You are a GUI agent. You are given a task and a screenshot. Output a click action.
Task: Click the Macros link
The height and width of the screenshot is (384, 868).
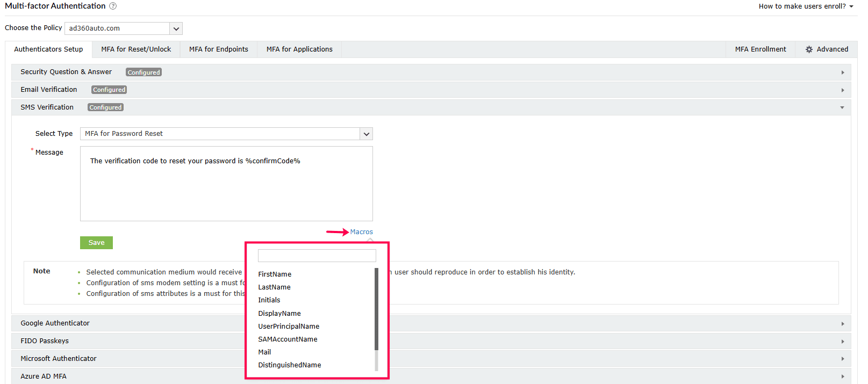pos(361,232)
